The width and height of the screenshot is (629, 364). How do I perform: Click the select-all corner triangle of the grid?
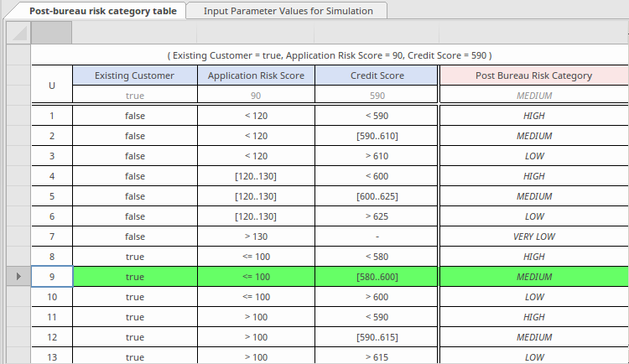click(x=18, y=33)
